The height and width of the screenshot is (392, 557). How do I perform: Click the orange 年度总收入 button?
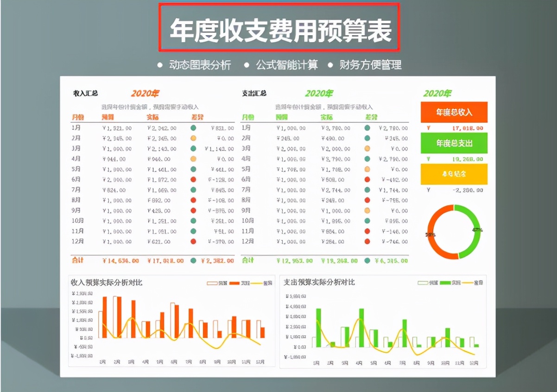point(453,112)
